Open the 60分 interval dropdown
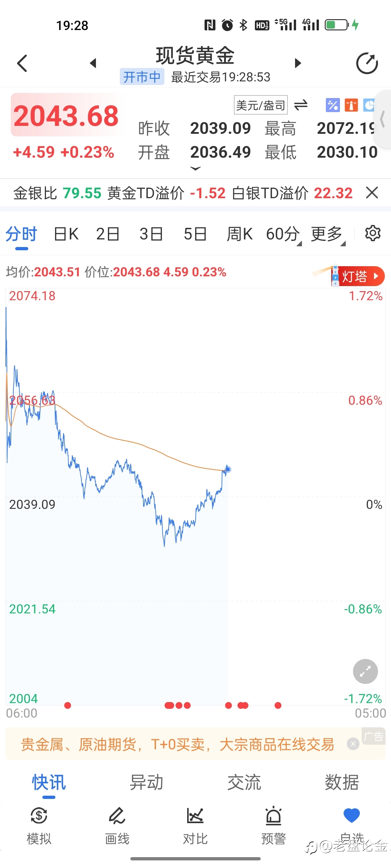Image resolution: width=391 pixels, height=868 pixels. tap(284, 234)
